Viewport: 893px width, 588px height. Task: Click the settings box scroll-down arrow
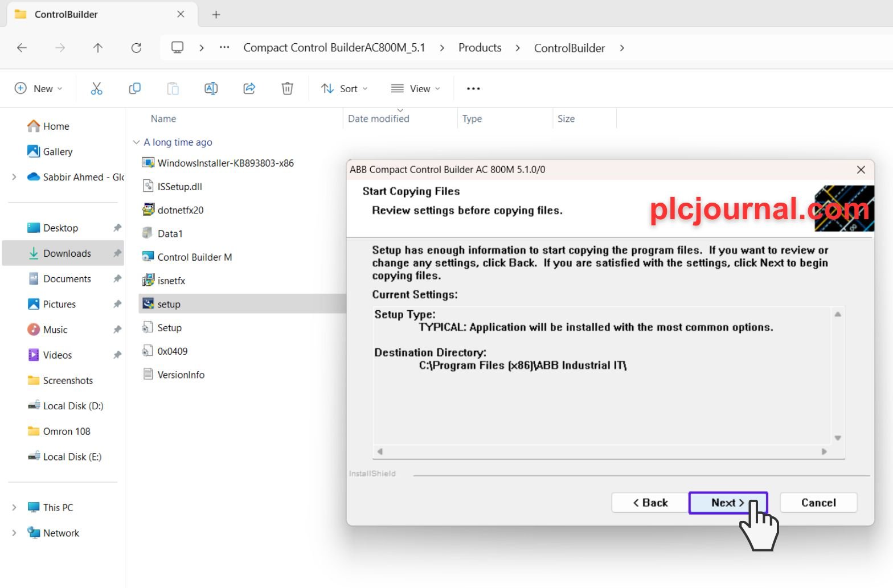838,438
